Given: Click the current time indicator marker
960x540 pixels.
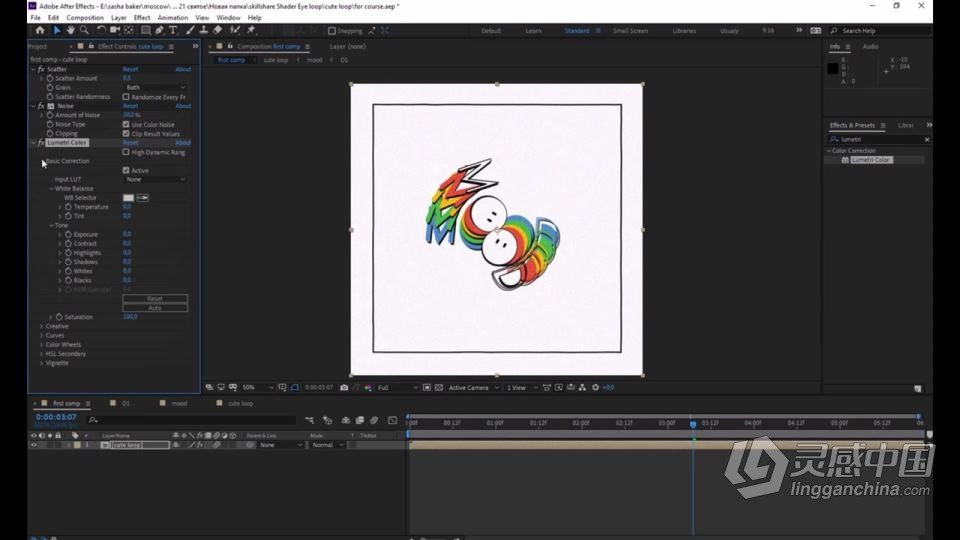Looking at the screenshot, I should pos(693,424).
